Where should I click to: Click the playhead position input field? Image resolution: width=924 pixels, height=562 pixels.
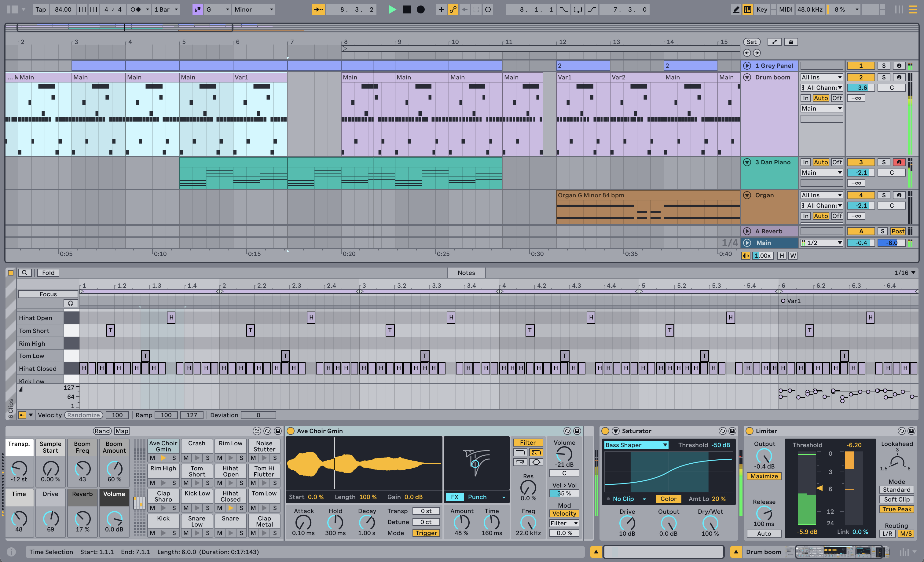[x=350, y=9]
